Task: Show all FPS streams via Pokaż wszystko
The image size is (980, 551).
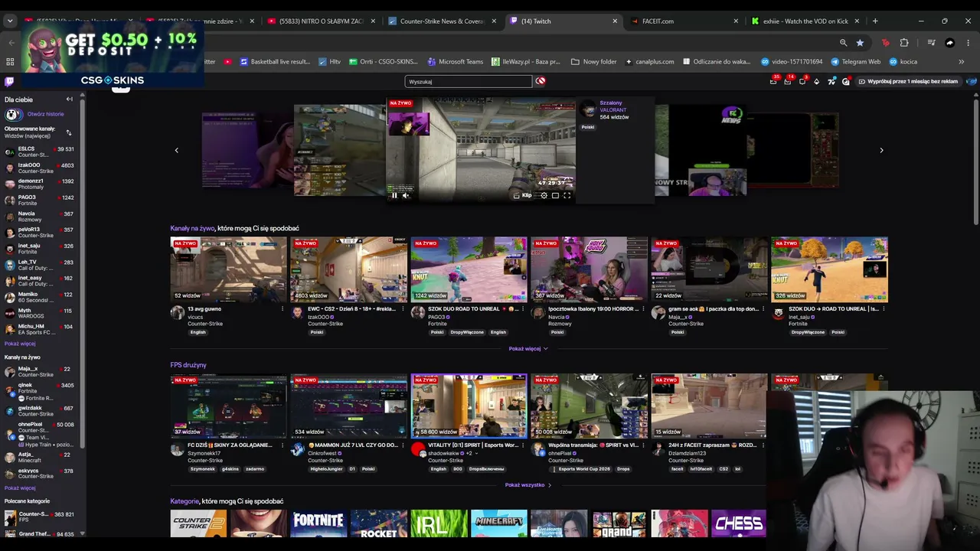Action: (x=528, y=485)
